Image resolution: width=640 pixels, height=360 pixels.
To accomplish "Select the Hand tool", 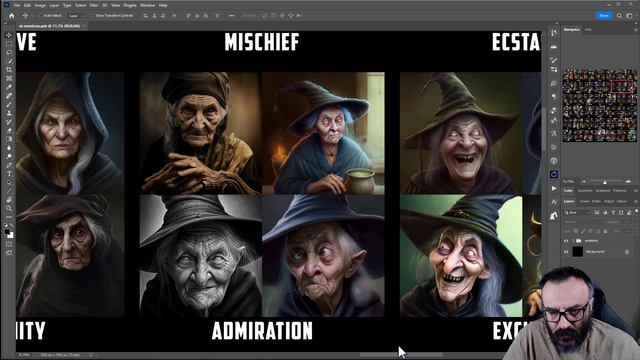I will (9, 200).
